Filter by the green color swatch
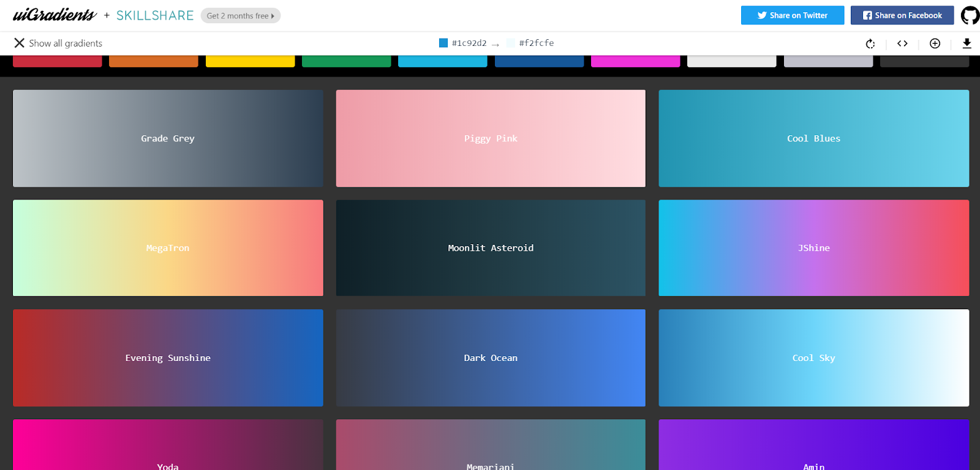The image size is (980, 470). pos(347,61)
